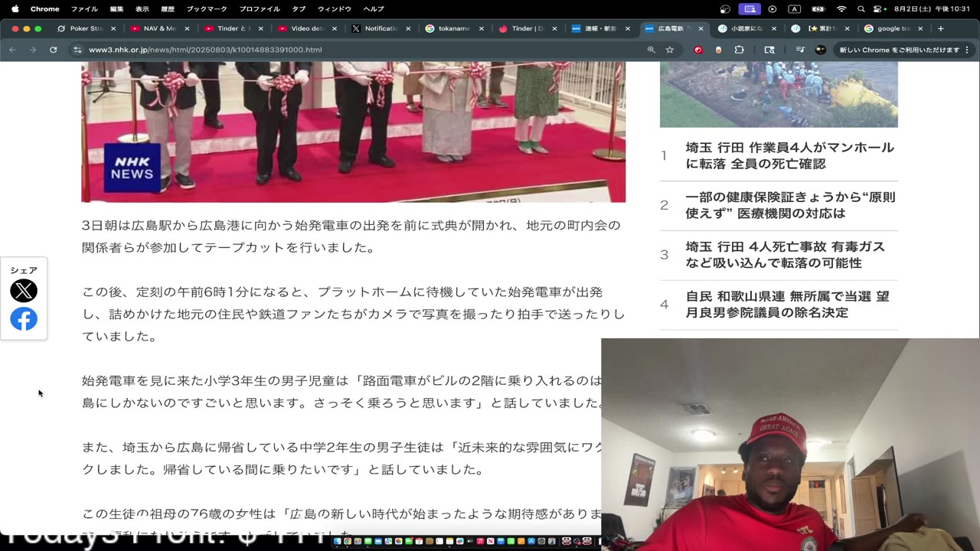Open the ウィンドウ menu
The image size is (980, 551).
(335, 9)
